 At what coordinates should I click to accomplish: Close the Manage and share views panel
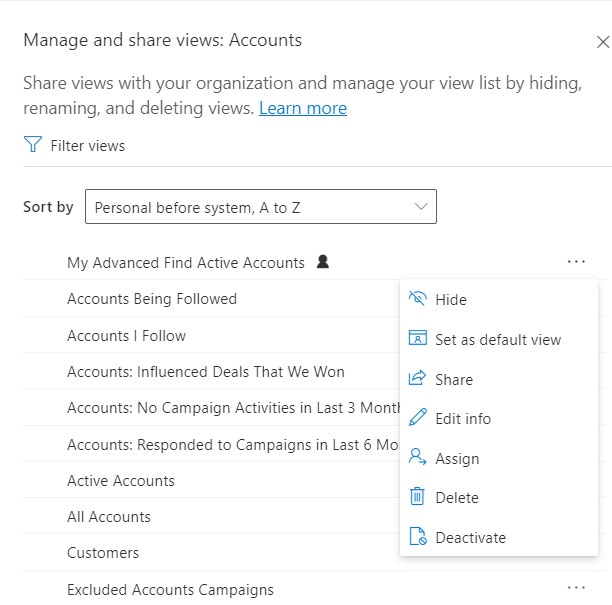[603, 42]
